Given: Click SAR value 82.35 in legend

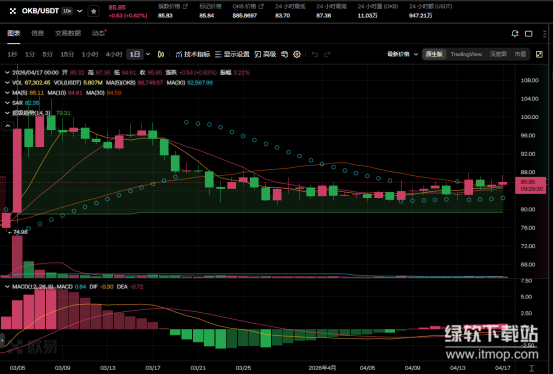Looking at the screenshot, I should click(x=32, y=103).
